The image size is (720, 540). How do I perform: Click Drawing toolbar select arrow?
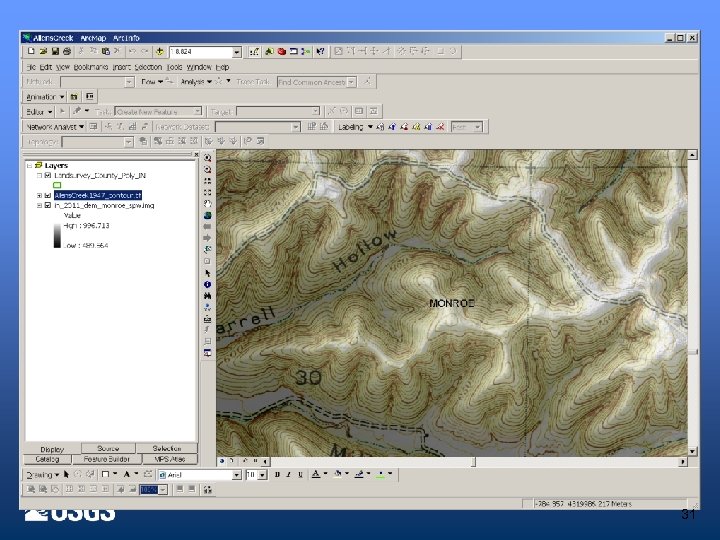click(x=66, y=475)
